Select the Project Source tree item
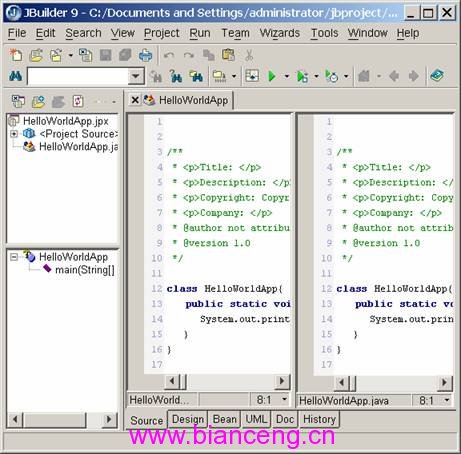This screenshot has height=454, width=461. click(x=78, y=134)
